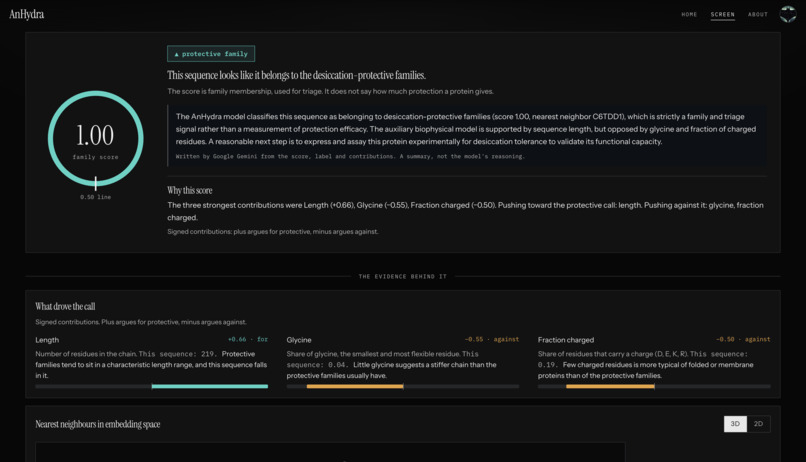Click the 'family score' label in ring

pos(96,157)
